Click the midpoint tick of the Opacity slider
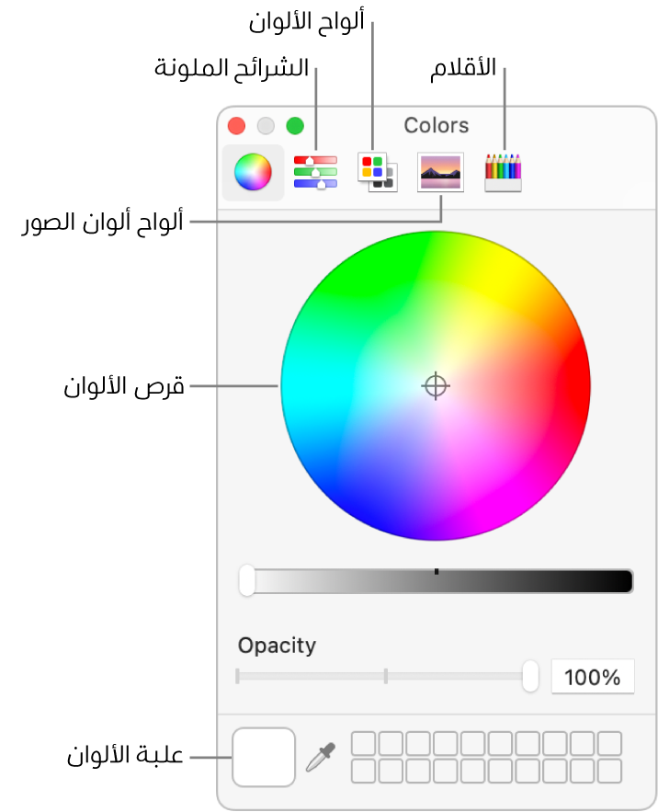Screen dimensions: 658x812 pyautogui.click(x=386, y=677)
